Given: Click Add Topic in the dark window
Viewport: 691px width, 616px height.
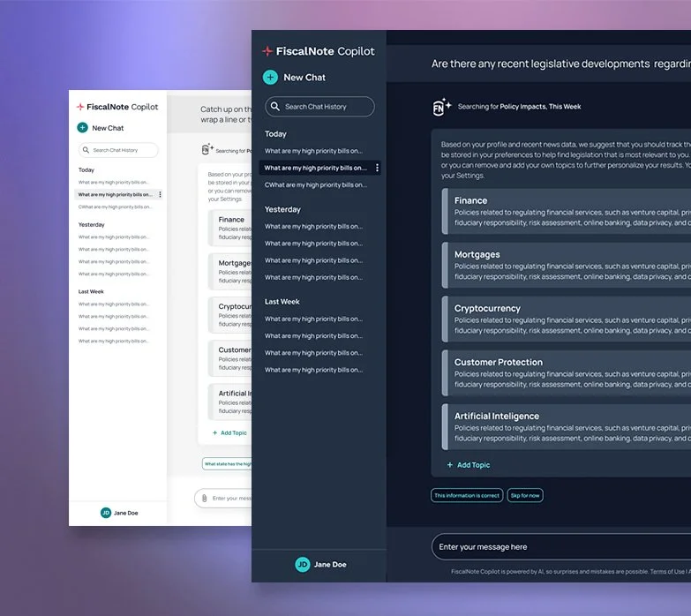Looking at the screenshot, I should click(x=469, y=465).
